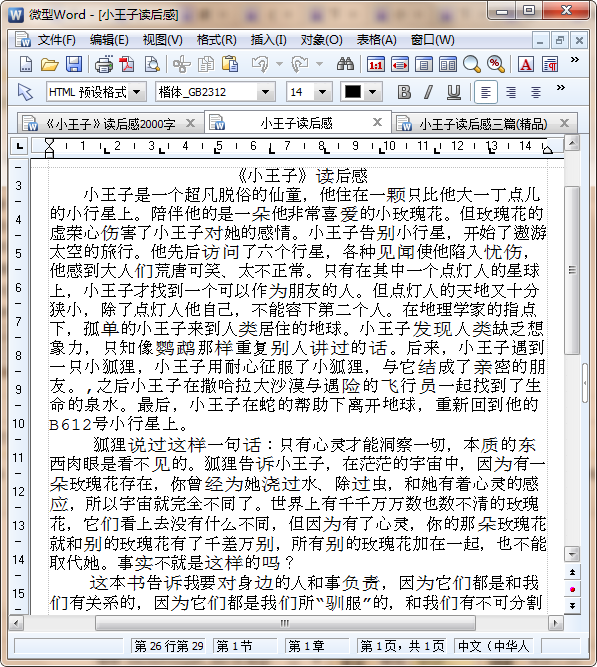Fit page width with the red arrows icon

click(400, 64)
